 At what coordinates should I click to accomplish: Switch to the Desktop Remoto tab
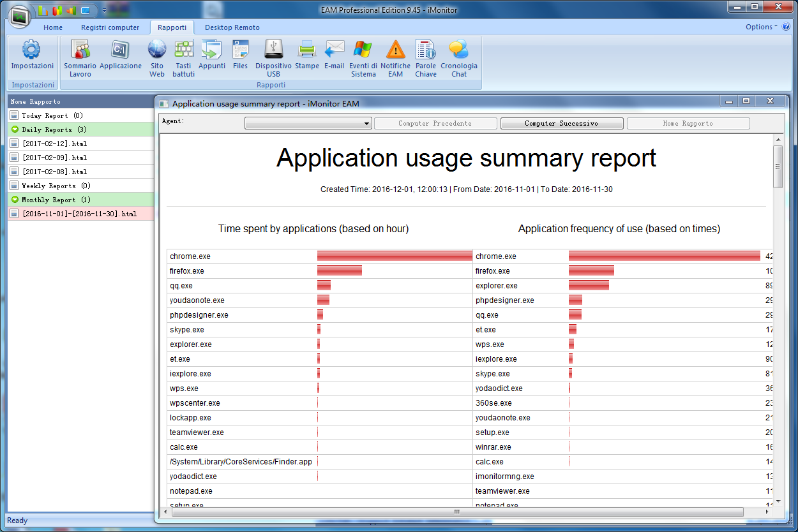click(232, 27)
